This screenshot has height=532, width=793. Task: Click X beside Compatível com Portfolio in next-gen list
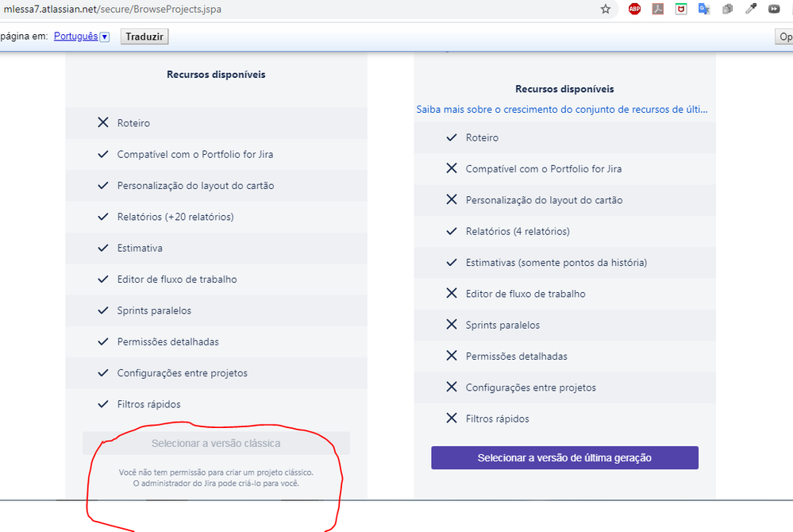click(452, 168)
